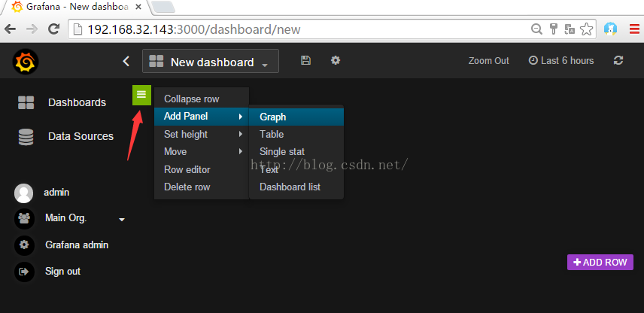Open the green row menu handle
The width and height of the screenshot is (644, 313).
point(141,95)
